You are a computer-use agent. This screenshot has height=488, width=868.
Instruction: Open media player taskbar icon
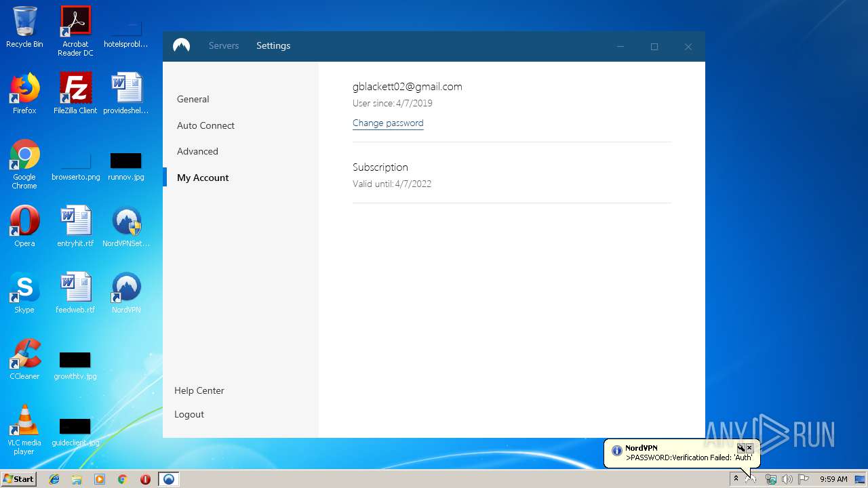pos(100,479)
